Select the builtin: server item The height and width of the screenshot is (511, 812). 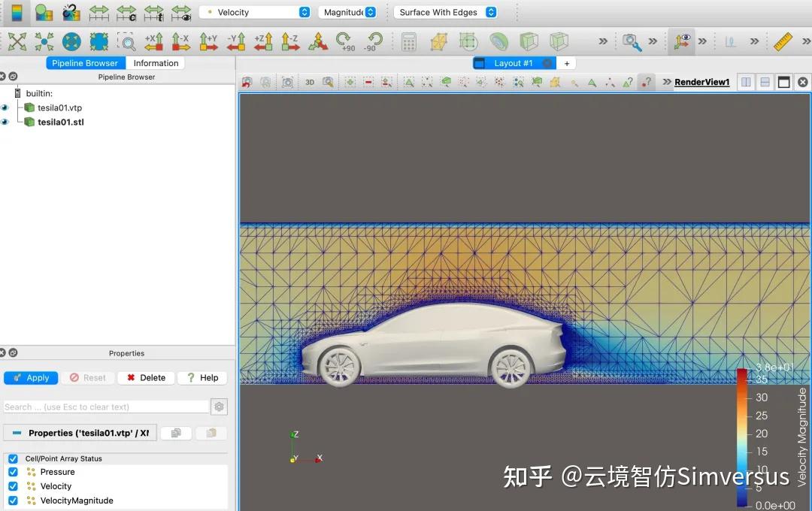tap(39, 94)
